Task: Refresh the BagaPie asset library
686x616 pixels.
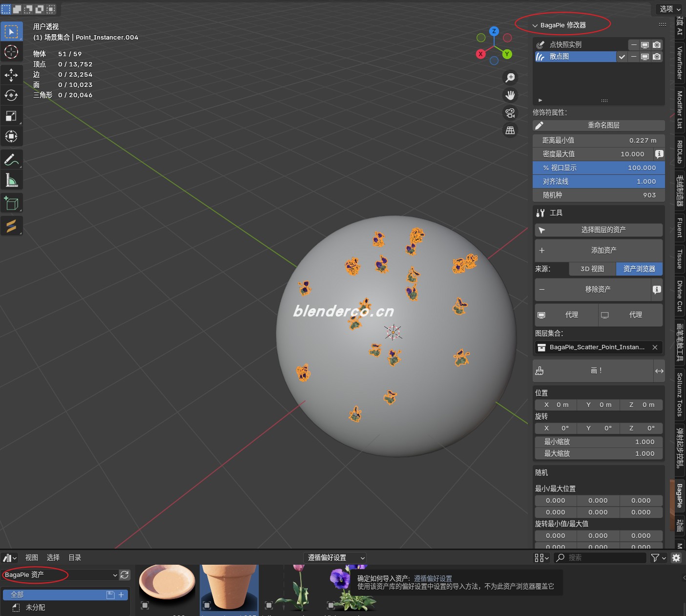Action: 125,575
